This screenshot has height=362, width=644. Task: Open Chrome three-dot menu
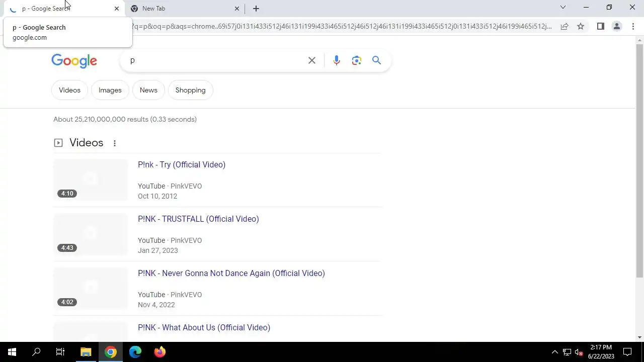[633, 26]
